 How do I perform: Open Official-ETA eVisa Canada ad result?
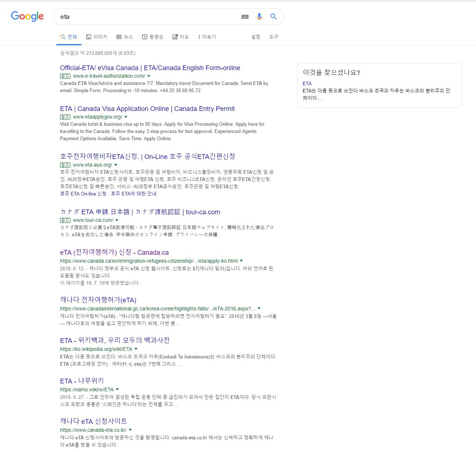coord(150,68)
